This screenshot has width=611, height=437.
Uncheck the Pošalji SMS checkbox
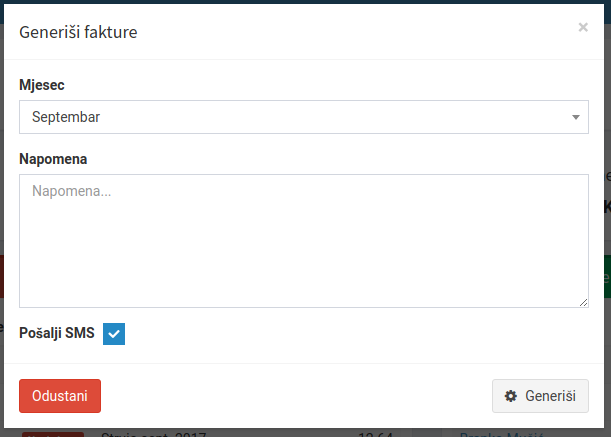click(x=114, y=334)
